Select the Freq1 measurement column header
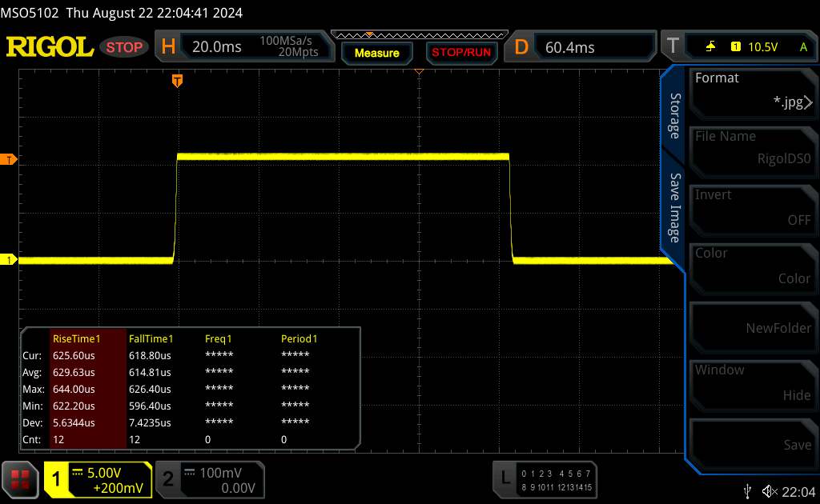820x504 pixels. click(218, 338)
